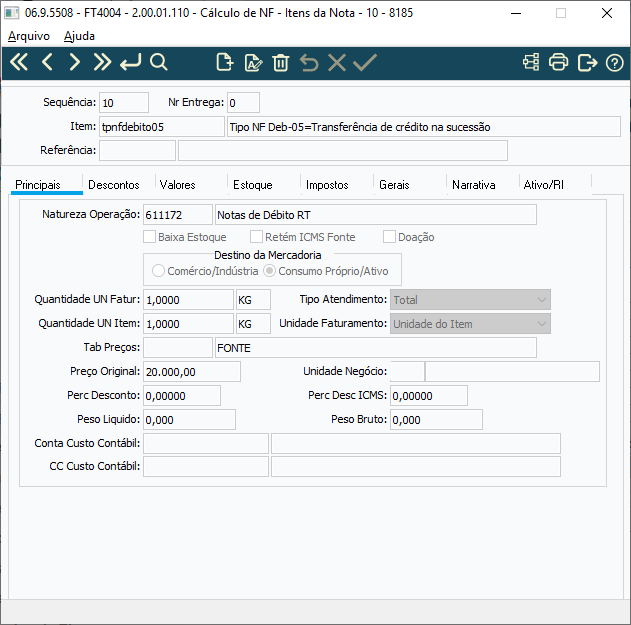Go to previous record arrow
This screenshot has width=631, height=625.
tap(47, 62)
